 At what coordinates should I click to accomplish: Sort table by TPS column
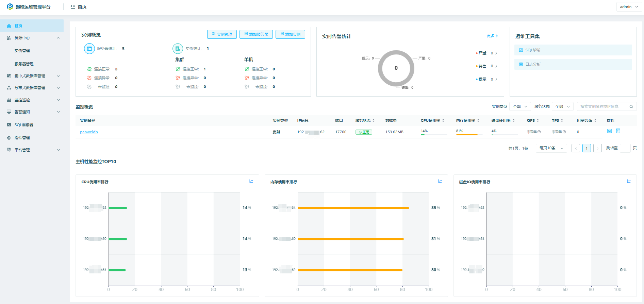click(x=562, y=120)
